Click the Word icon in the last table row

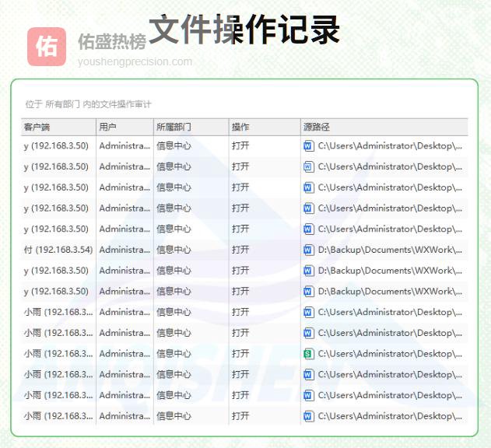pos(308,416)
